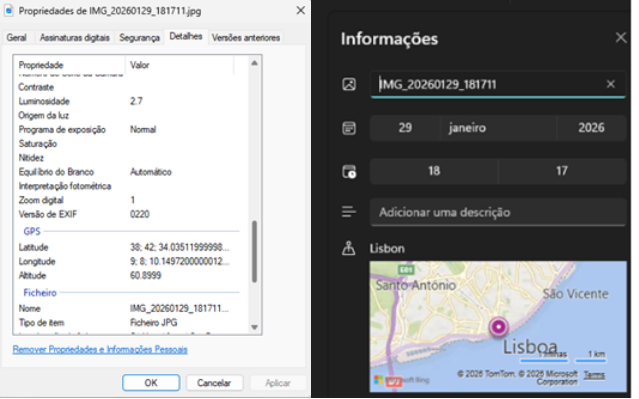Select the Zoom digital row

coord(128,200)
